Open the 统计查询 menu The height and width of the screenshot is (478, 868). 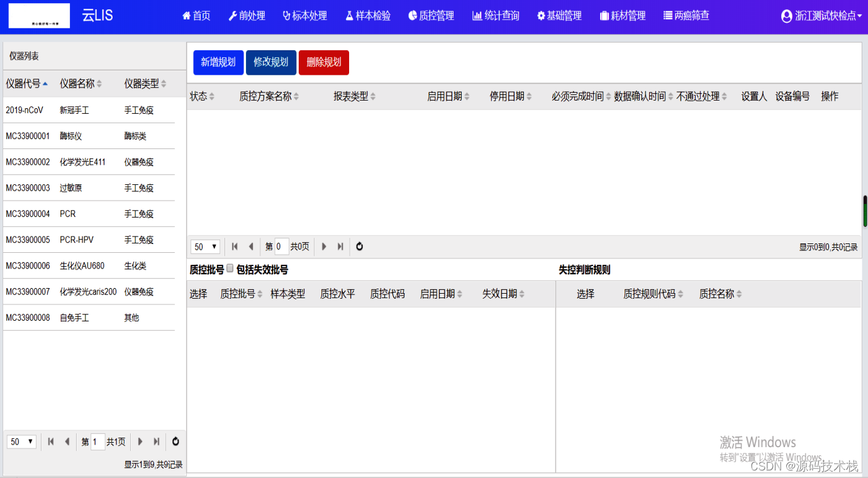tap(496, 16)
